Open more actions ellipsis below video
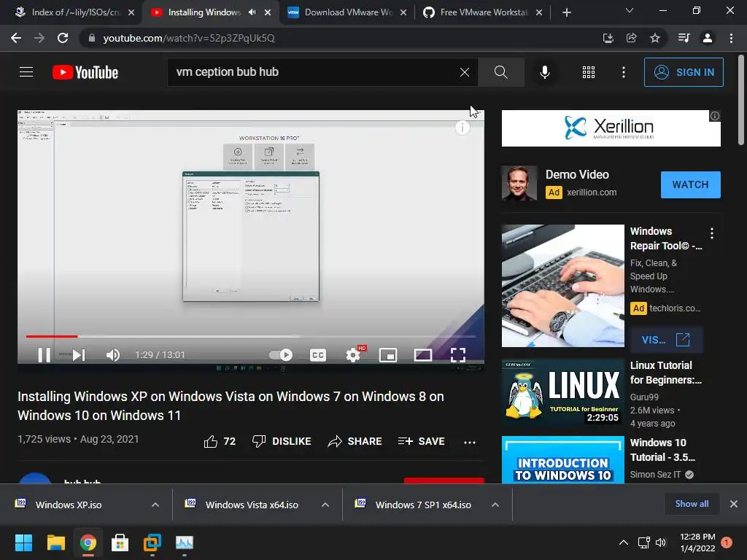 click(x=470, y=442)
